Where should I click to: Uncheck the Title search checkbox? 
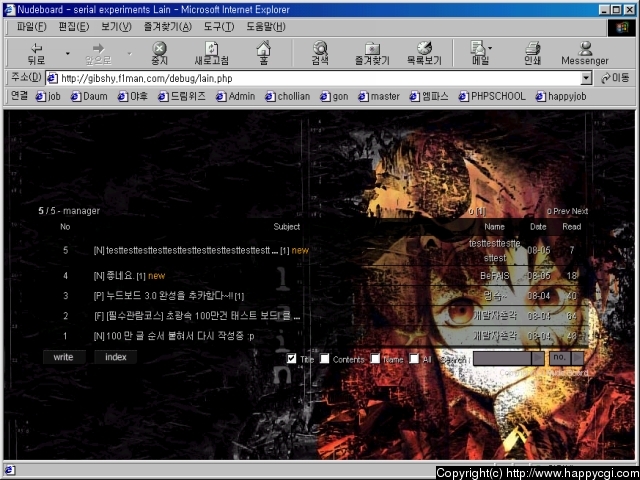pos(291,358)
